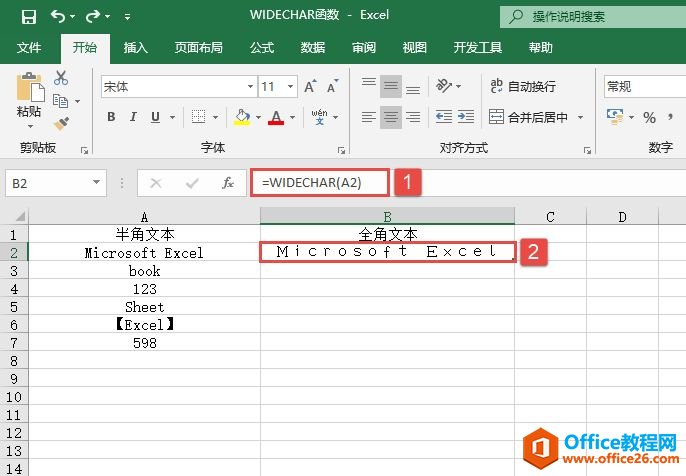
Task: Apply cell borders icon
Action: click(198, 117)
